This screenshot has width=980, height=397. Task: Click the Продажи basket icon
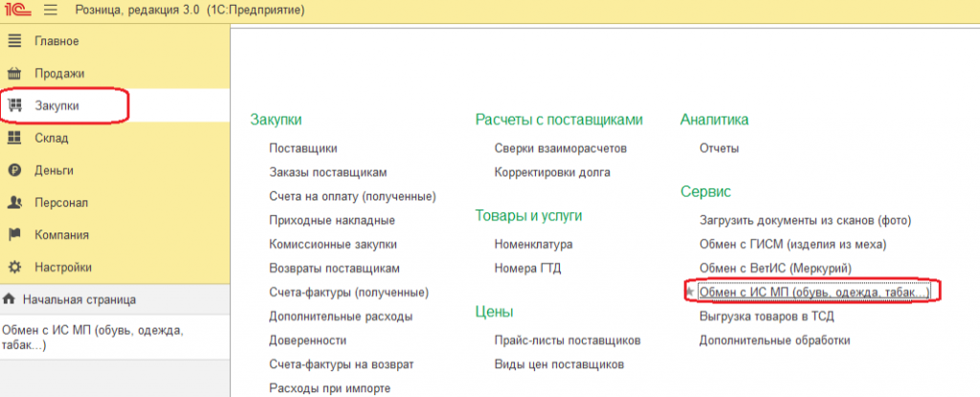click(14, 74)
